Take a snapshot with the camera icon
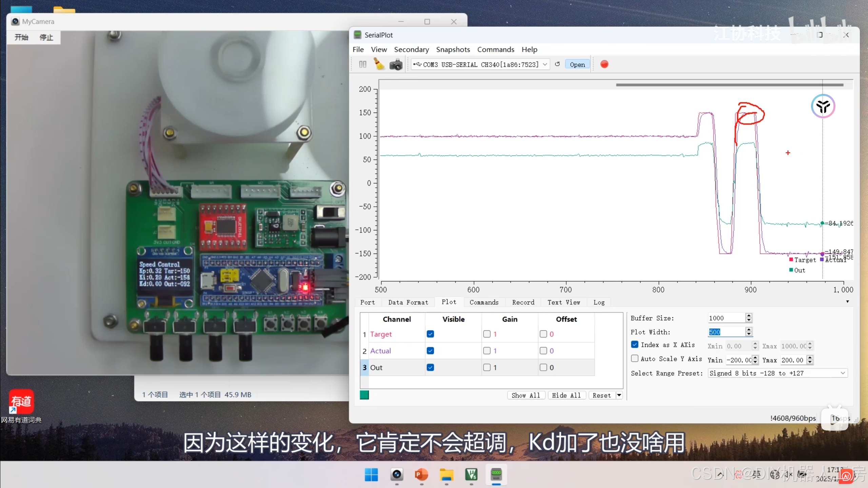Screen dimensions: 868x488 click(x=396, y=64)
